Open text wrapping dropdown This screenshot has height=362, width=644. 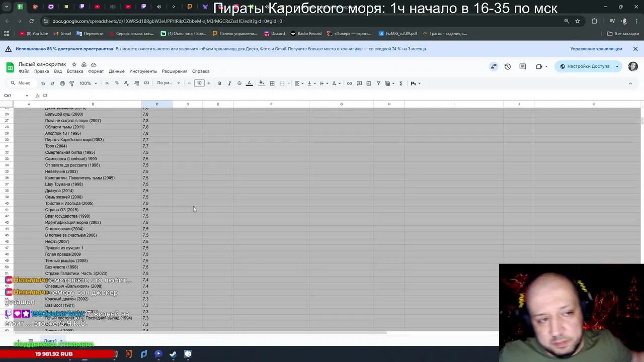click(324, 83)
